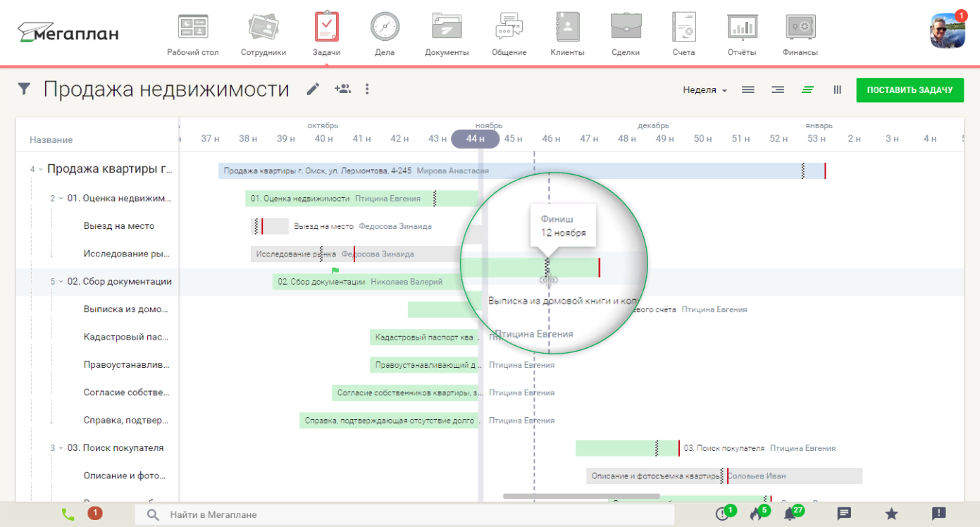Click the Название column header
Image resolution: width=980 pixels, height=527 pixels.
(x=51, y=140)
